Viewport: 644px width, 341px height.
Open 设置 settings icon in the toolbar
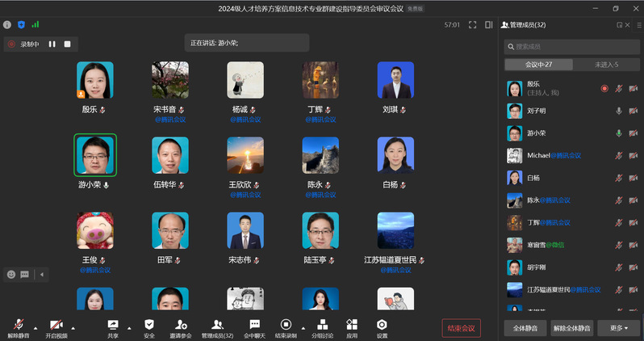382,324
